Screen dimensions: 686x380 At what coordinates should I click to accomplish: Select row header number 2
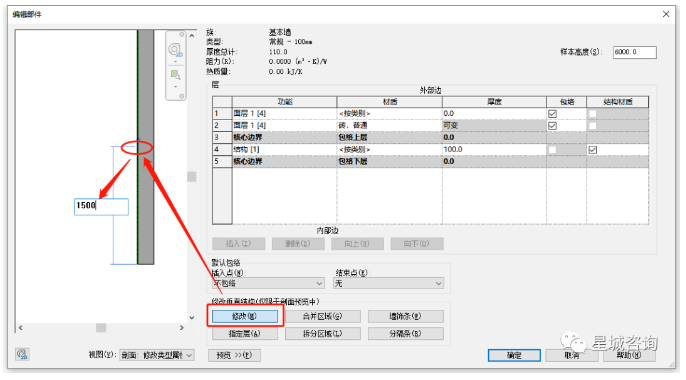coord(222,126)
